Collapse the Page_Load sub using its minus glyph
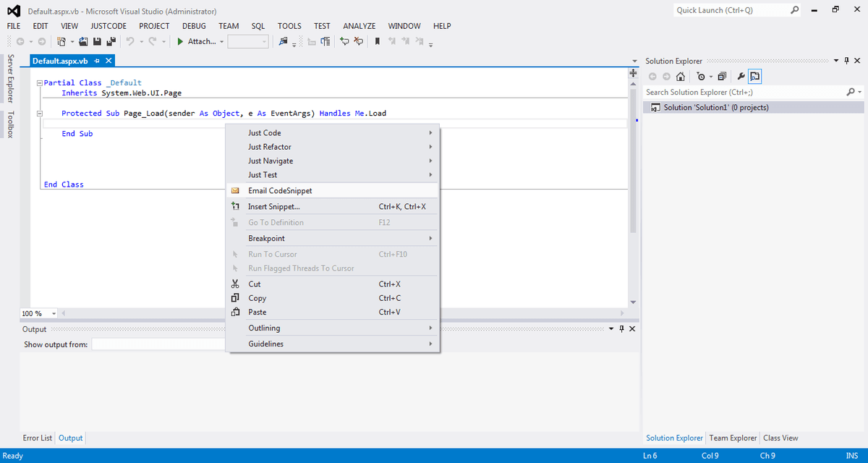The width and height of the screenshot is (868, 463). (39, 113)
